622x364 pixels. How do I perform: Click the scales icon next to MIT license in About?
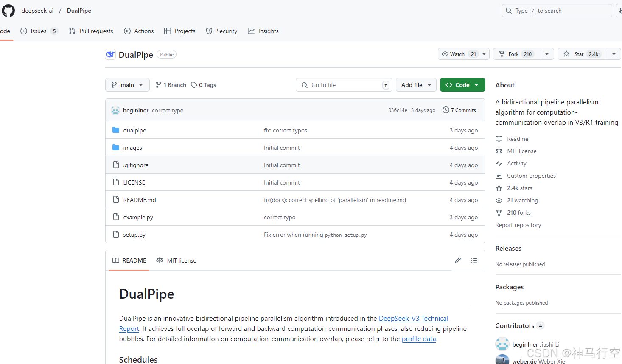[499, 151]
